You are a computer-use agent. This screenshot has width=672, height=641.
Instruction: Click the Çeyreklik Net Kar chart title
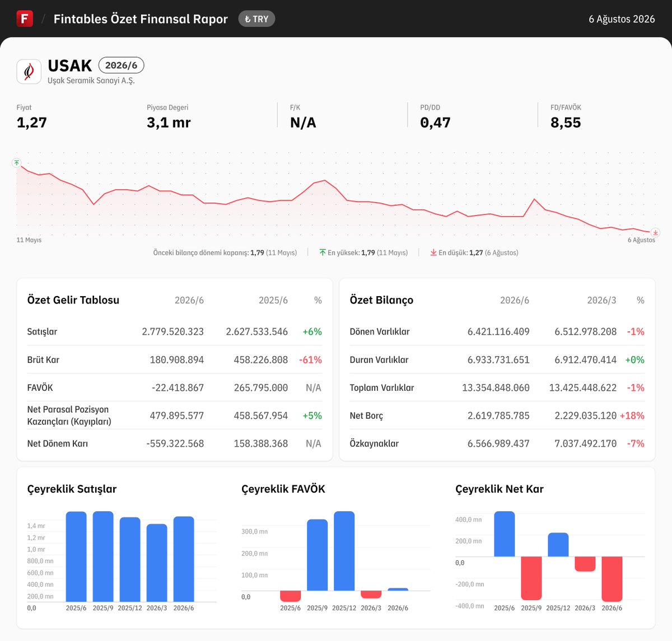pos(500,489)
